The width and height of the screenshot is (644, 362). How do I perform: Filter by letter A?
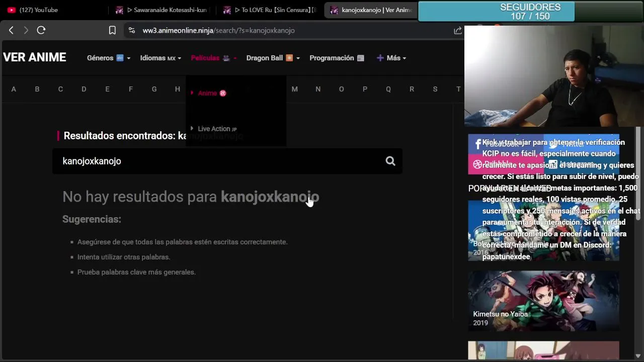pyautogui.click(x=14, y=89)
